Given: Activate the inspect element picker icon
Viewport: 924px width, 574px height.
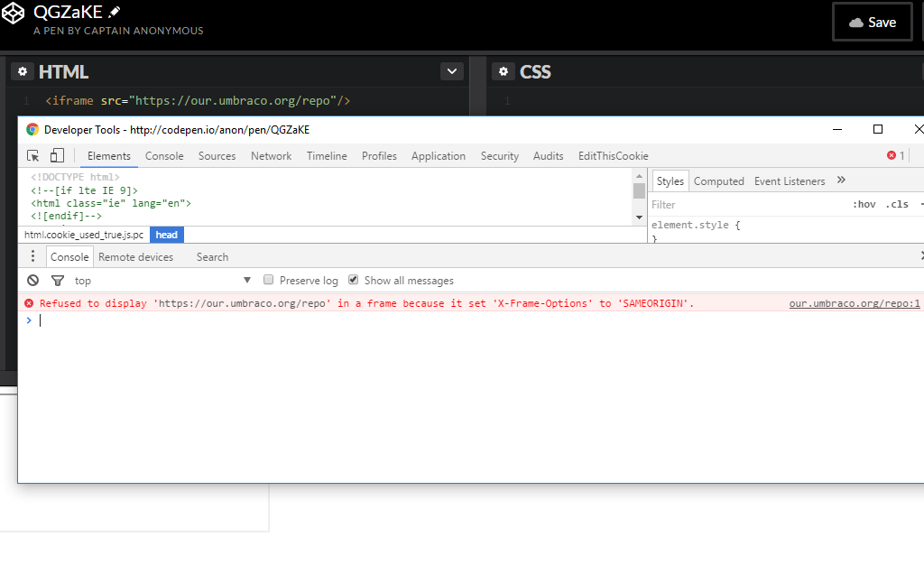Looking at the screenshot, I should (x=33, y=155).
